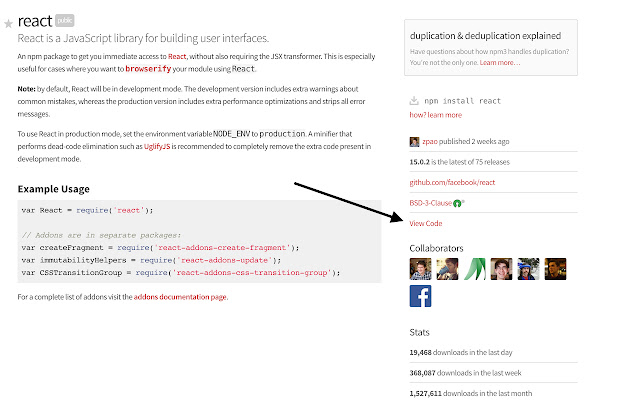Image resolution: width=640 pixels, height=400 pixels.
Task: Click the green open-source license icon
Action: [457, 203]
